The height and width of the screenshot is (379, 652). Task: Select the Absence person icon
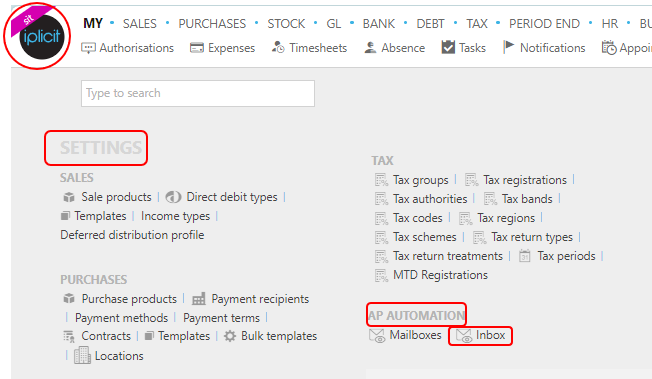pyautogui.click(x=370, y=48)
